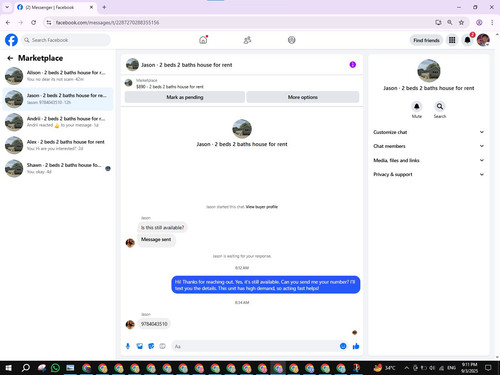
Task: Open the account profile picture menu
Action: click(483, 40)
